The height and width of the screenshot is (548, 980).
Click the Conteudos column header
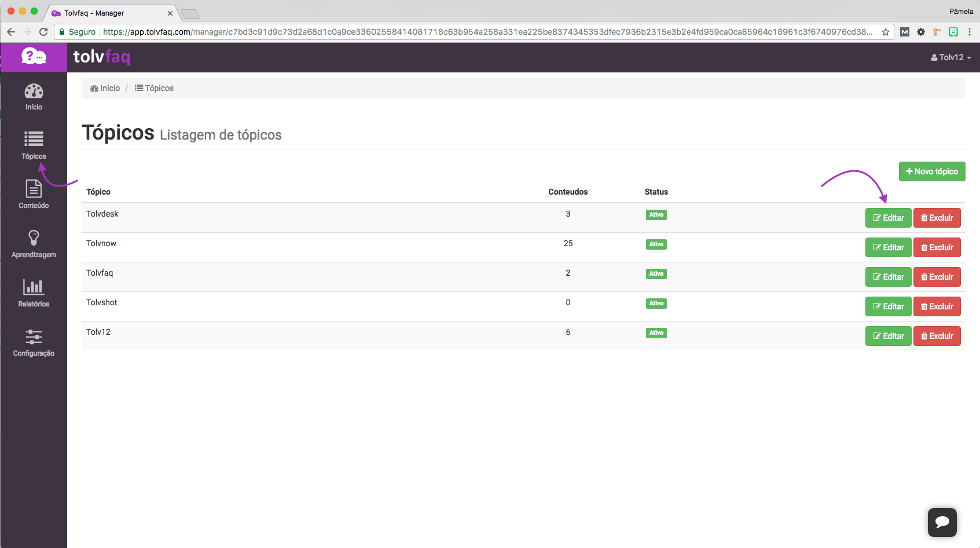(568, 192)
